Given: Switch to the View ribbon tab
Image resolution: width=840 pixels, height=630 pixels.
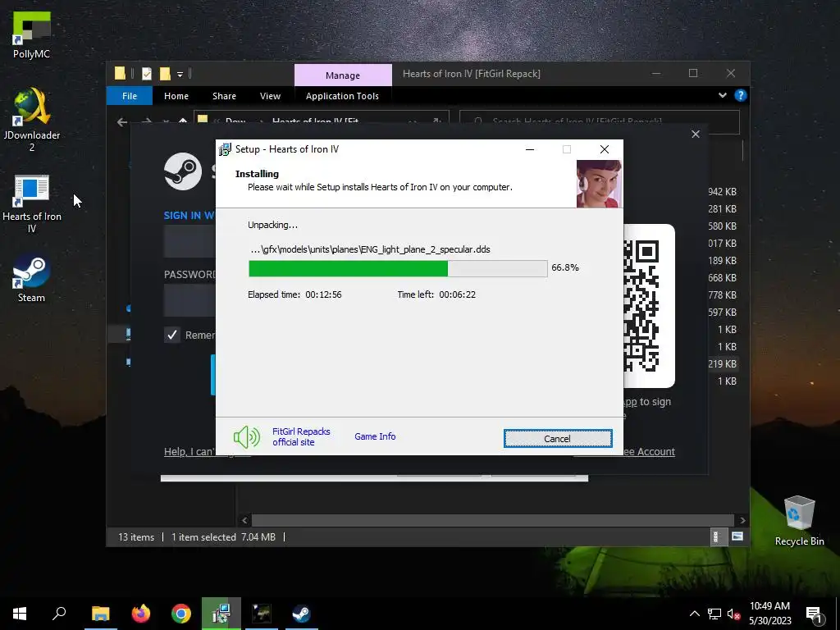Looking at the screenshot, I should coord(270,96).
